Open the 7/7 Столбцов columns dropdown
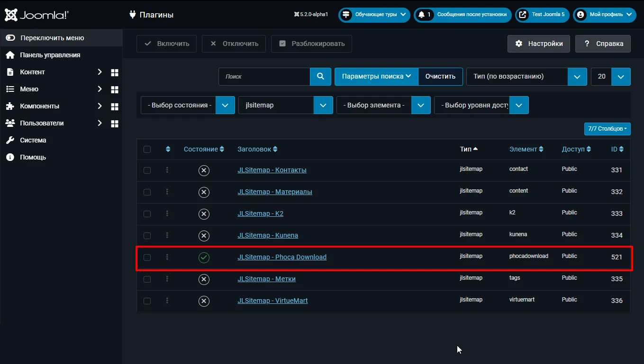This screenshot has height=364, width=644. (x=607, y=129)
